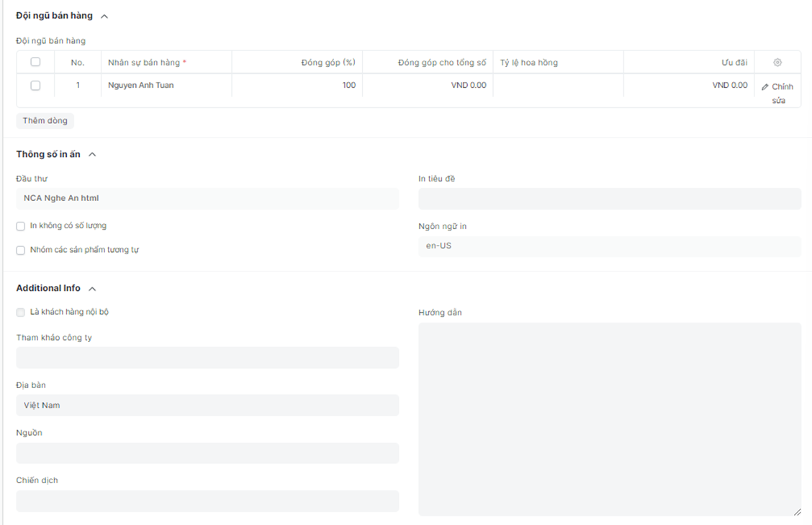The image size is (812, 525).
Task: Click the Tham khảo công ty field
Action: click(x=207, y=358)
